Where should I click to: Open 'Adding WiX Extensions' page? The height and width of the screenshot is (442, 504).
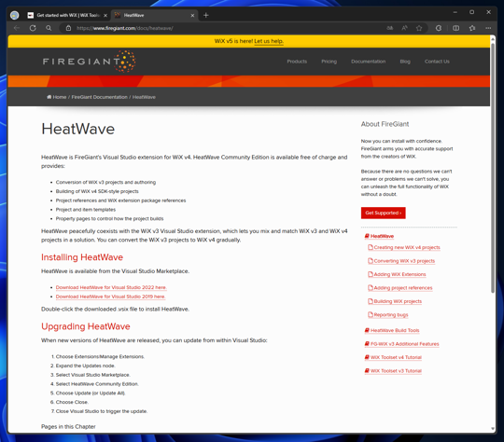[397, 274]
